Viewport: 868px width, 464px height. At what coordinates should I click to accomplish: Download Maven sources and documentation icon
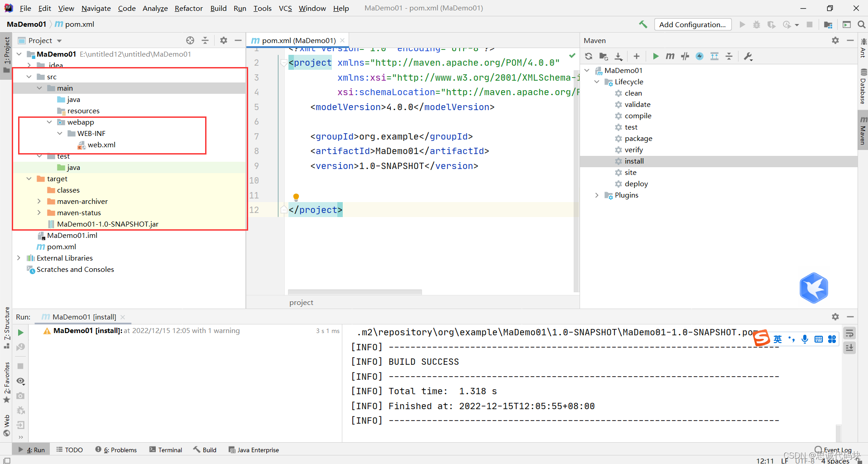(x=619, y=56)
